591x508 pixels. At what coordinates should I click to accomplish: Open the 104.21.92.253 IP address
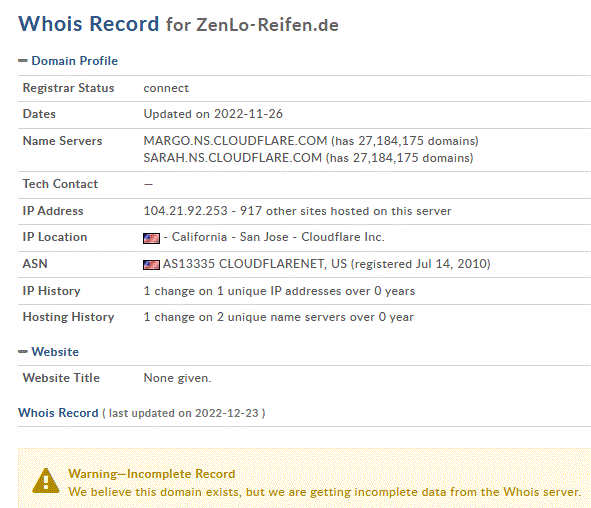(185, 211)
